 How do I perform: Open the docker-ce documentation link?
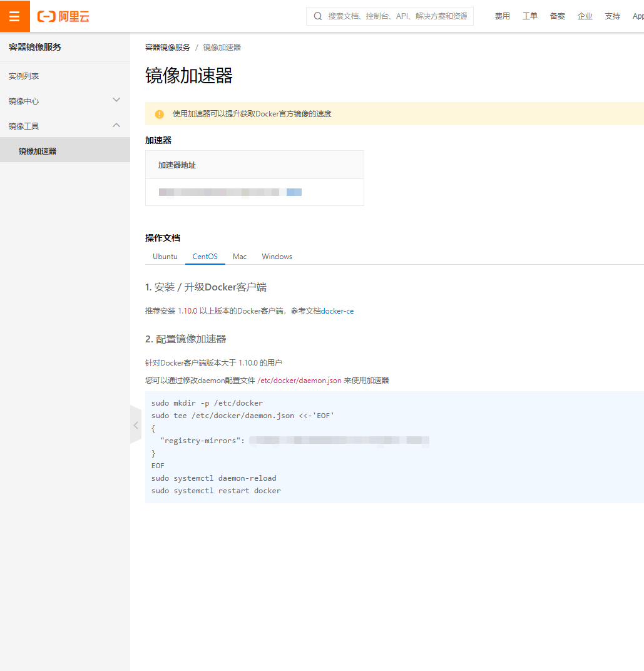click(337, 310)
